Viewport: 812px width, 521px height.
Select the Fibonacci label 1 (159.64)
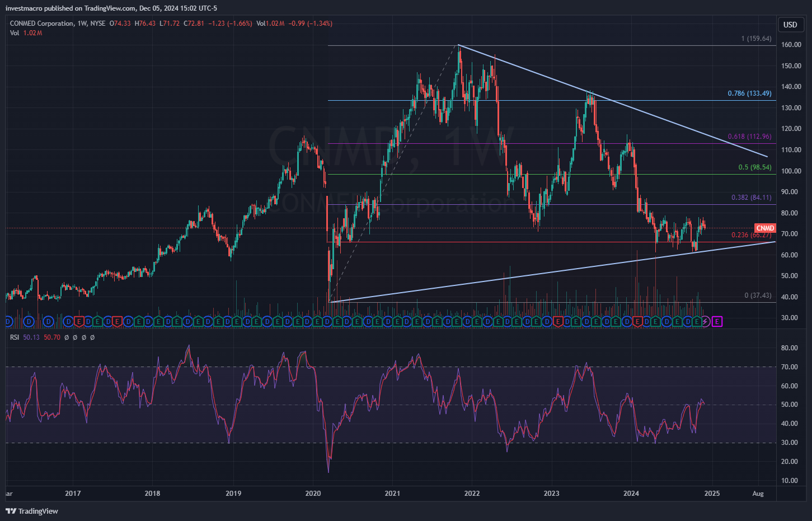(x=756, y=39)
